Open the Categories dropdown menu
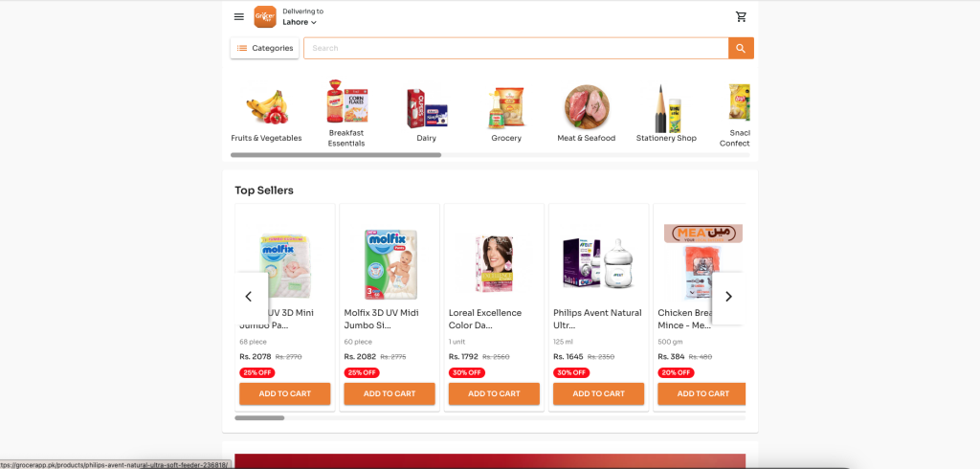 (x=264, y=48)
